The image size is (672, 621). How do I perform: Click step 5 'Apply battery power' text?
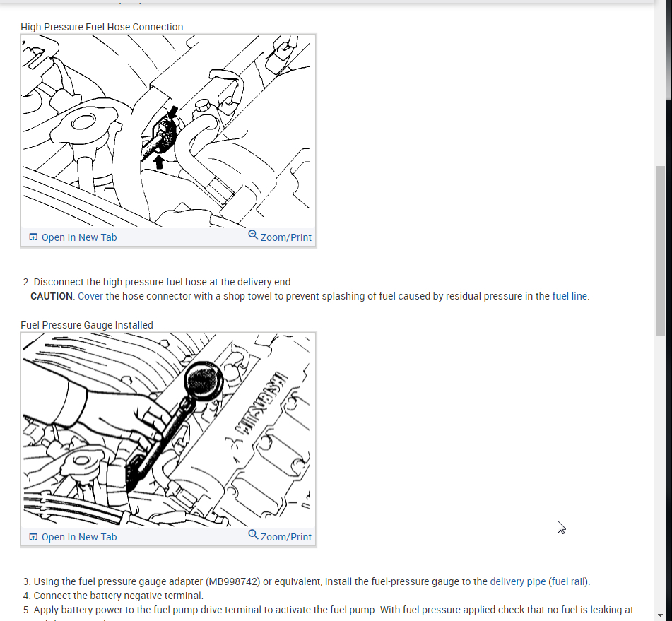click(334, 610)
